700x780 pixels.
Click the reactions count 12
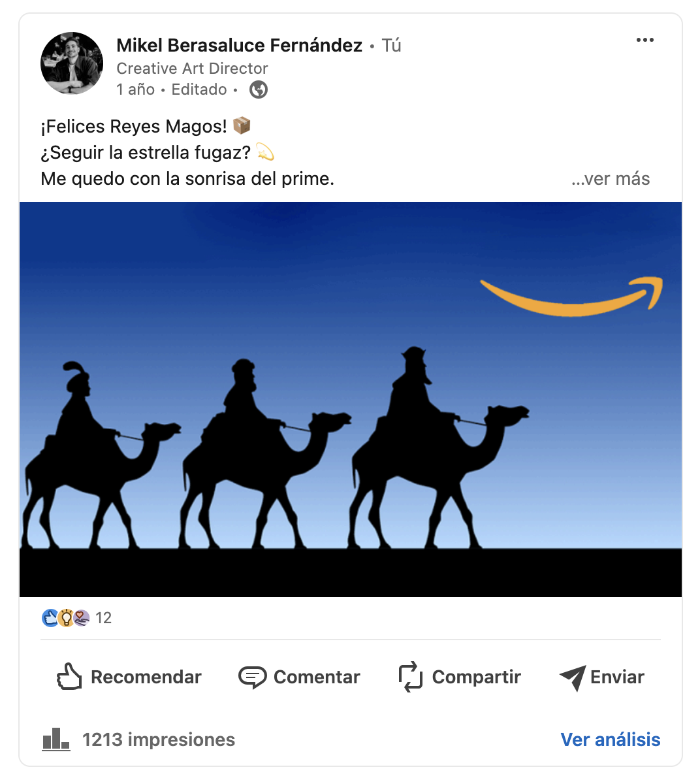tap(103, 618)
